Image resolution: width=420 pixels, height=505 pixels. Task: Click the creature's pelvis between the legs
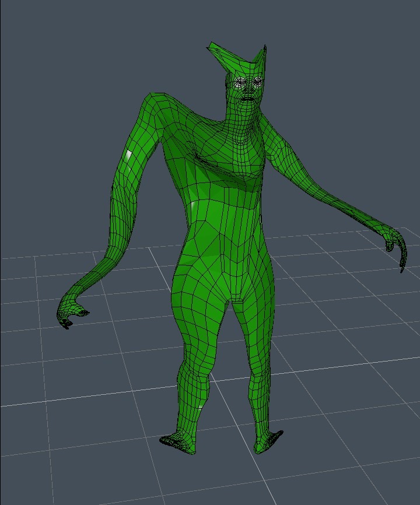pos(237,297)
